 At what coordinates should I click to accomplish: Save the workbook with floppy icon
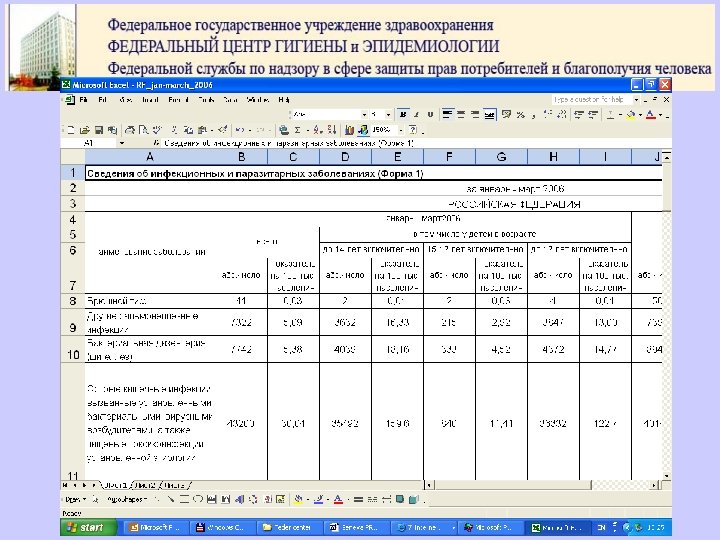[x=98, y=130]
